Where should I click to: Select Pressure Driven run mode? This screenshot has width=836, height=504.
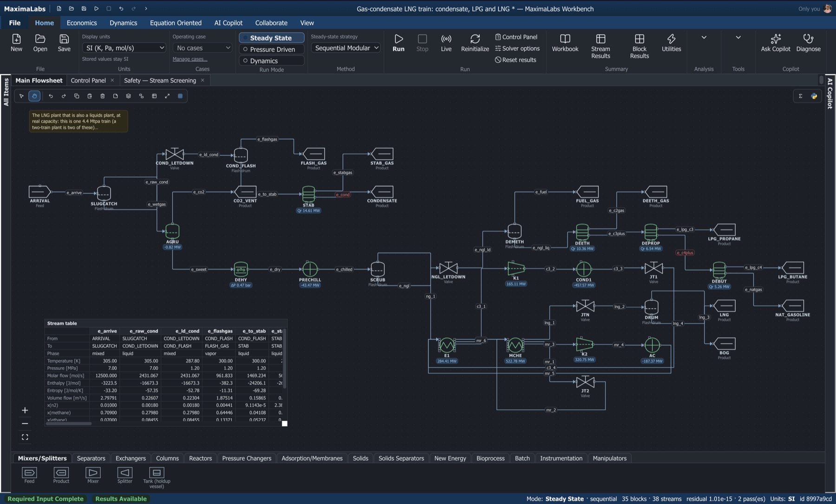(x=272, y=49)
